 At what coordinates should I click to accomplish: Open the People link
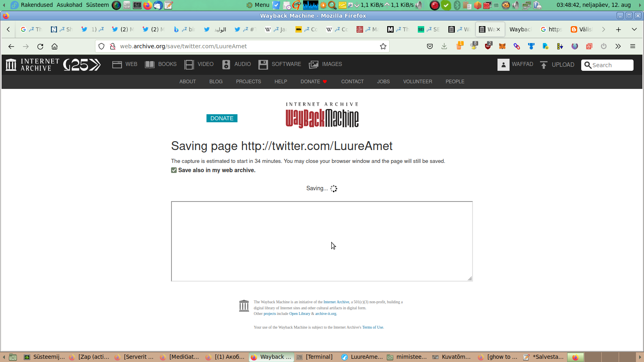pyautogui.click(x=455, y=82)
